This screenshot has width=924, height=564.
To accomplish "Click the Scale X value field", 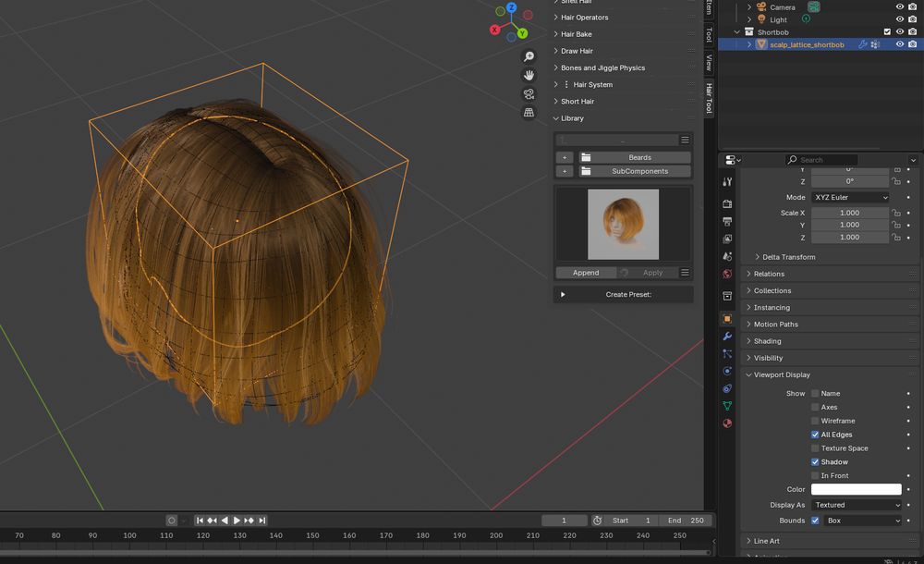I will coord(850,213).
